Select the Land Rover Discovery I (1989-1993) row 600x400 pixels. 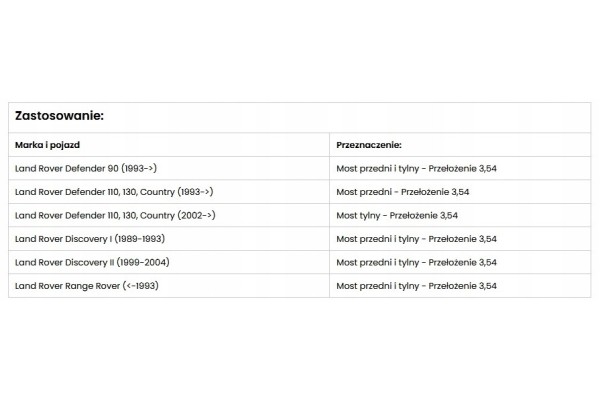[300, 239]
